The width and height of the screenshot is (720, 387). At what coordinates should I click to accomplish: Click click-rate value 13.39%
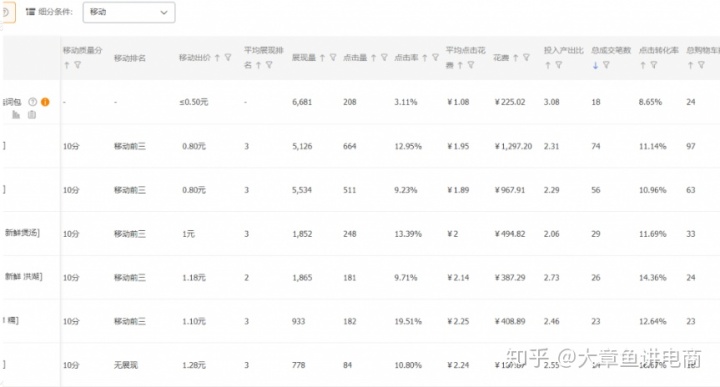coord(408,234)
